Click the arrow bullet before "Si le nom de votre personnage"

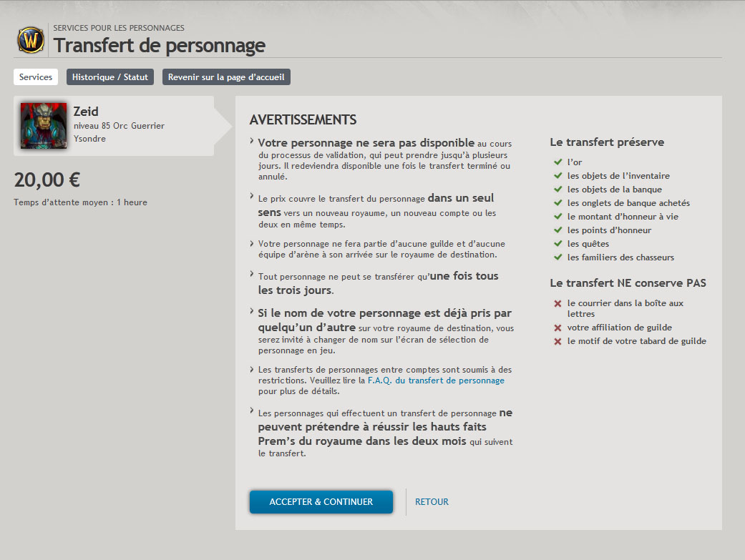coord(252,312)
